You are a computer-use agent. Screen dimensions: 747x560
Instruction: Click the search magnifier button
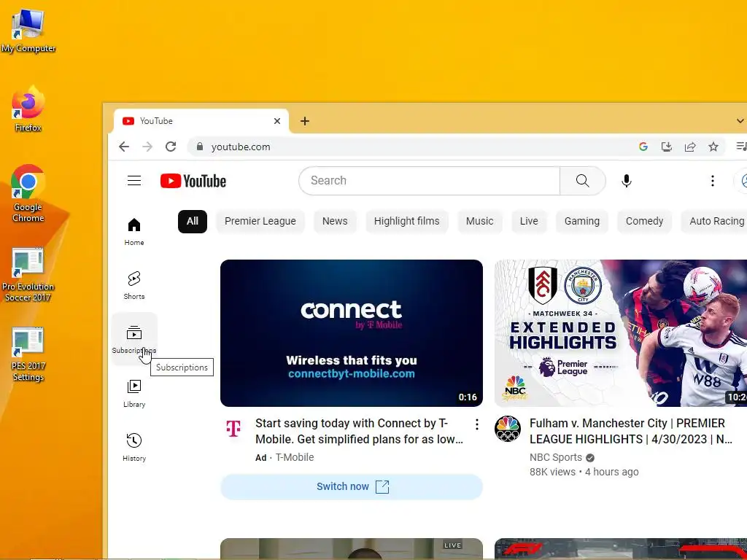point(582,181)
